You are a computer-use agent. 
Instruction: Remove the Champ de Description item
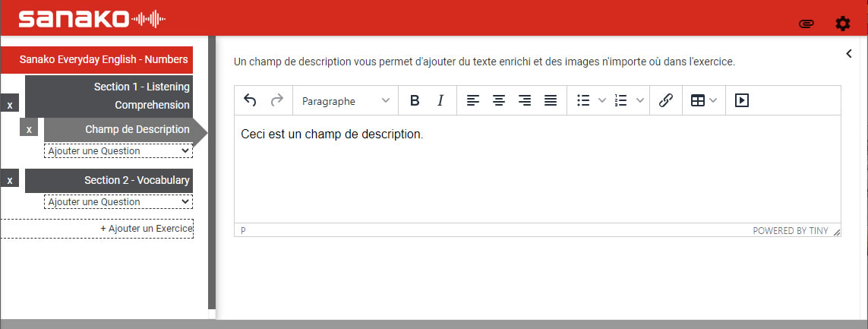click(29, 129)
